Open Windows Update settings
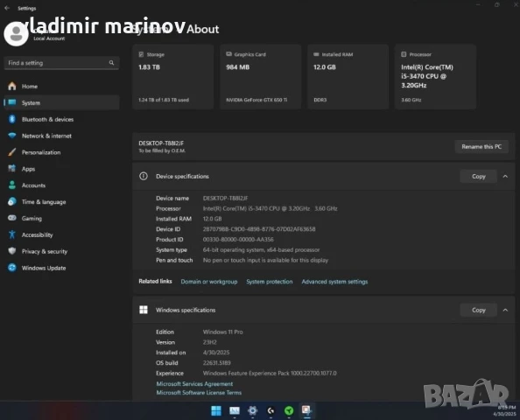 point(61,268)
